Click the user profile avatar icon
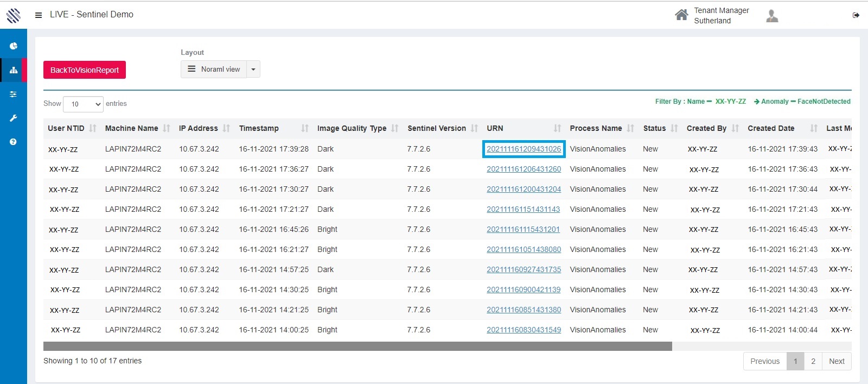This screenshot has width=868, height=384. pyautogui.click(x=772, y=16)
